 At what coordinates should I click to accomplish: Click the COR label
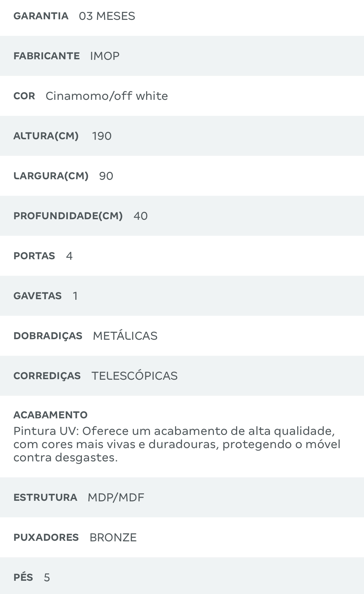24,96
